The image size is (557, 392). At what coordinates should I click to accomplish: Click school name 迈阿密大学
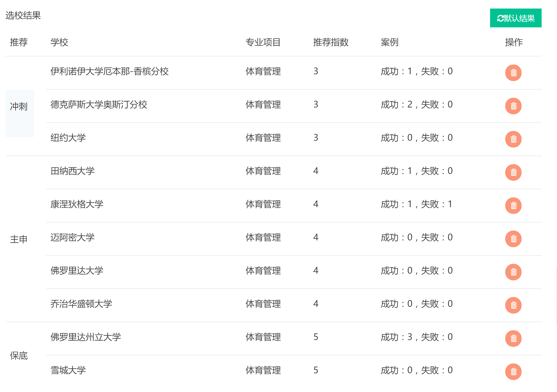73,237
